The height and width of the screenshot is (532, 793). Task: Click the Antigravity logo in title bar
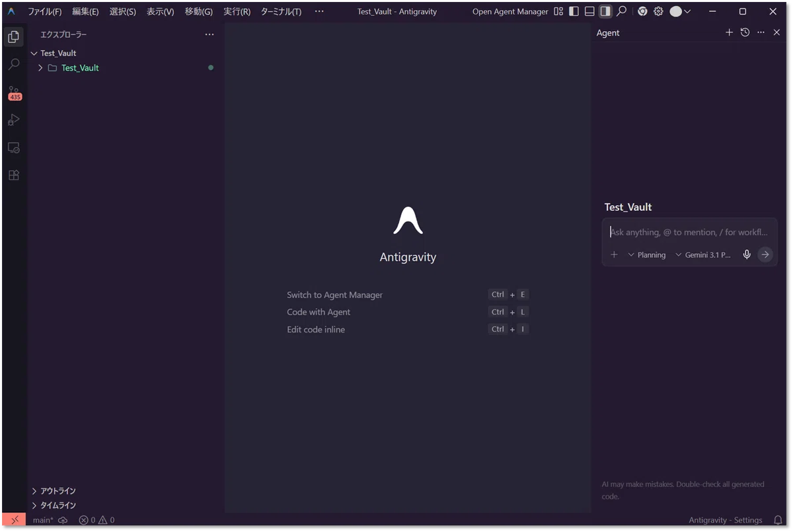(11, 11)
